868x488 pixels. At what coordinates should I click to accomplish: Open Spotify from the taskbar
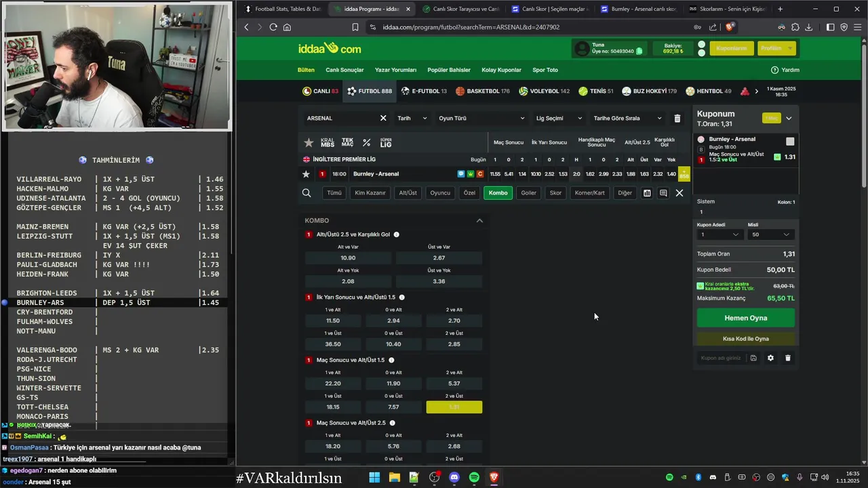point(474,477)
